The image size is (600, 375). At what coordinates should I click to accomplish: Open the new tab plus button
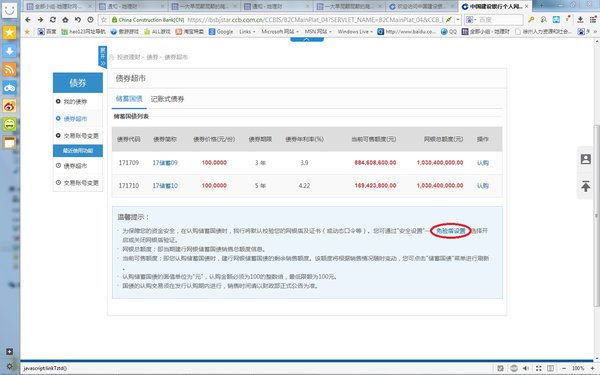tap(541, 6)
